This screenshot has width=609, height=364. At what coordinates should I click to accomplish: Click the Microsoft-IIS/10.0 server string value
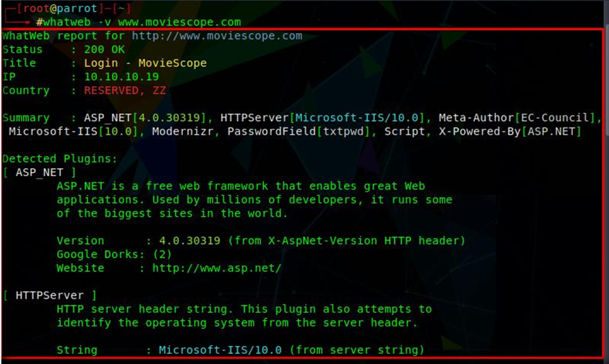220,350
